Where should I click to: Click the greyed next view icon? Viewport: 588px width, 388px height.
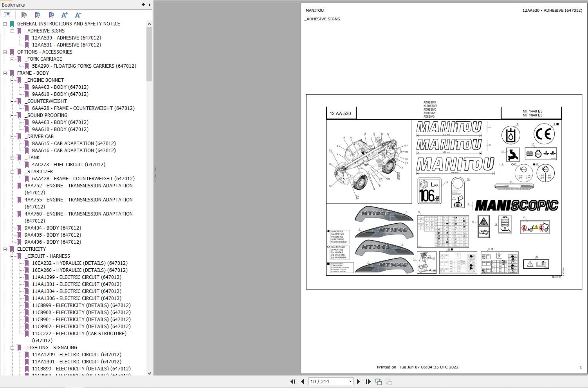click(x=389, y=381)
